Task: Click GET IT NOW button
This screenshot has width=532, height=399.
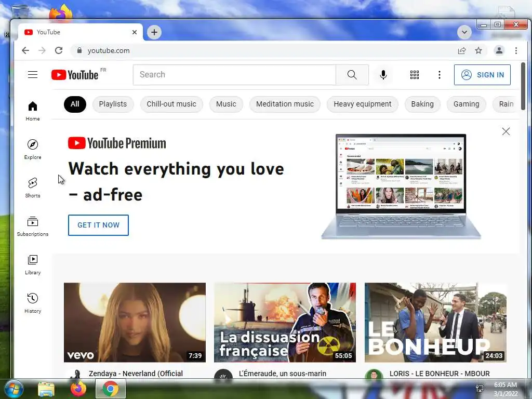Action: (98, 225)
